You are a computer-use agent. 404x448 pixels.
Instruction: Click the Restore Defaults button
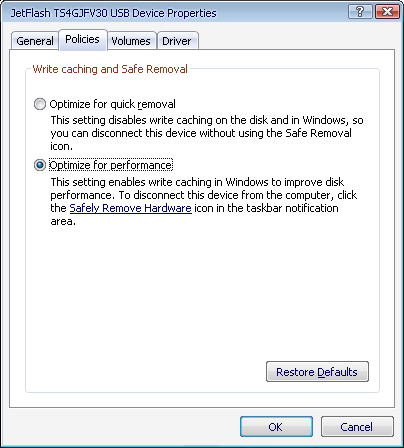(317, 372)
